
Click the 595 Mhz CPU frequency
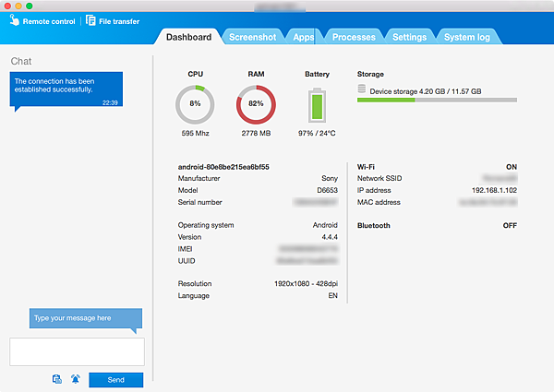tap(195, 134)
